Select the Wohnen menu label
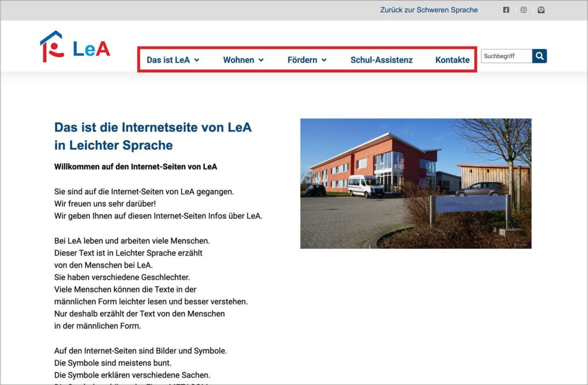This screenshot has width=588, height=385. coord(238,60)
